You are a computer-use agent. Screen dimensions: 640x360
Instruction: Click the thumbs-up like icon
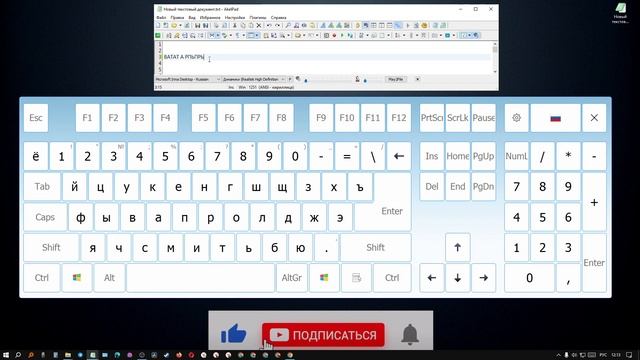click(x=233, y=333)
